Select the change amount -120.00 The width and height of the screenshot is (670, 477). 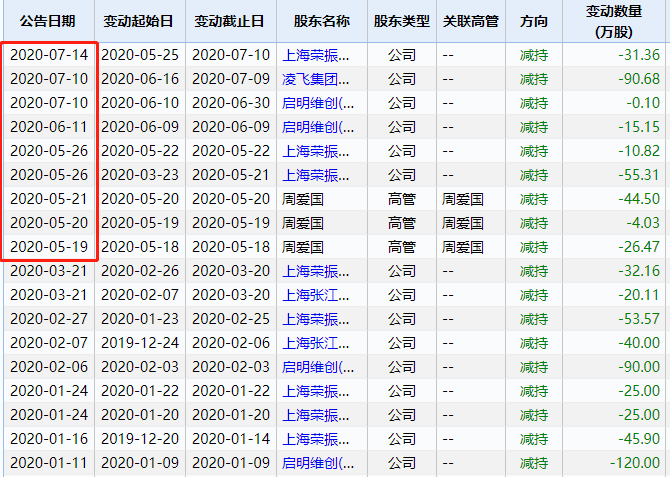635,462
